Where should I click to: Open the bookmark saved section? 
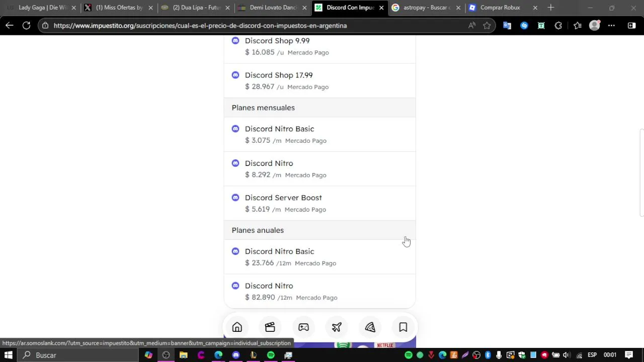coord(403,327)
